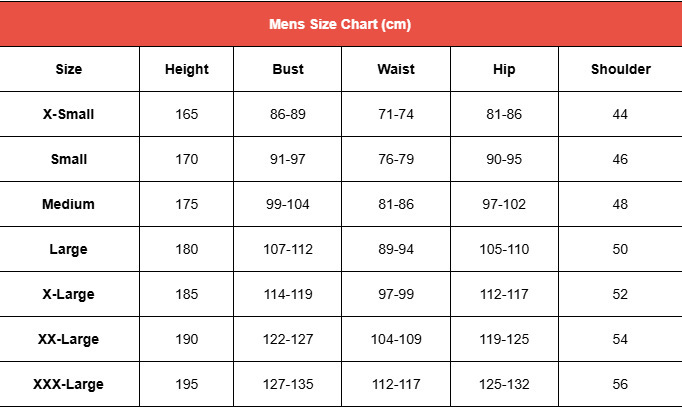
Task: Select the XX-Large hip value 119-125
Action: point(504,339)
